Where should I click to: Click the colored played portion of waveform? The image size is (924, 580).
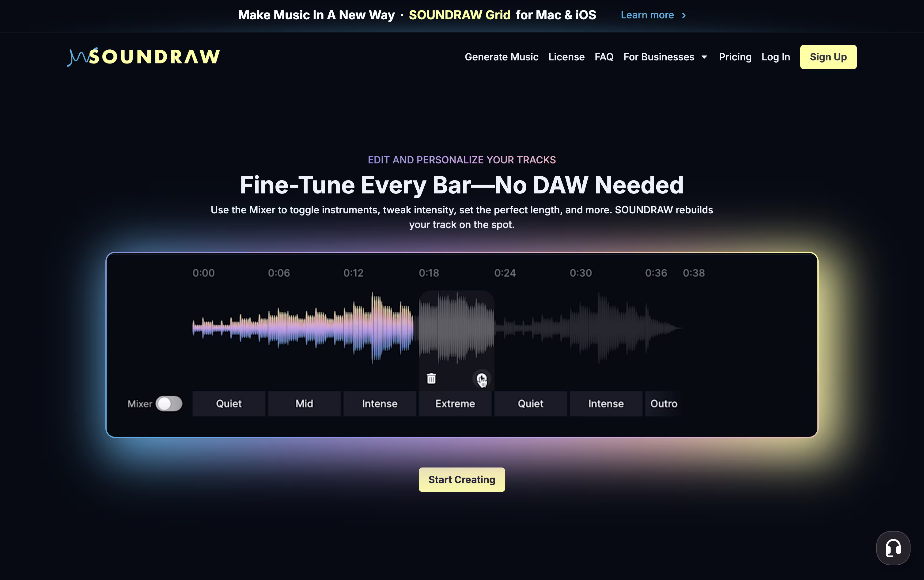pos(303,328)
